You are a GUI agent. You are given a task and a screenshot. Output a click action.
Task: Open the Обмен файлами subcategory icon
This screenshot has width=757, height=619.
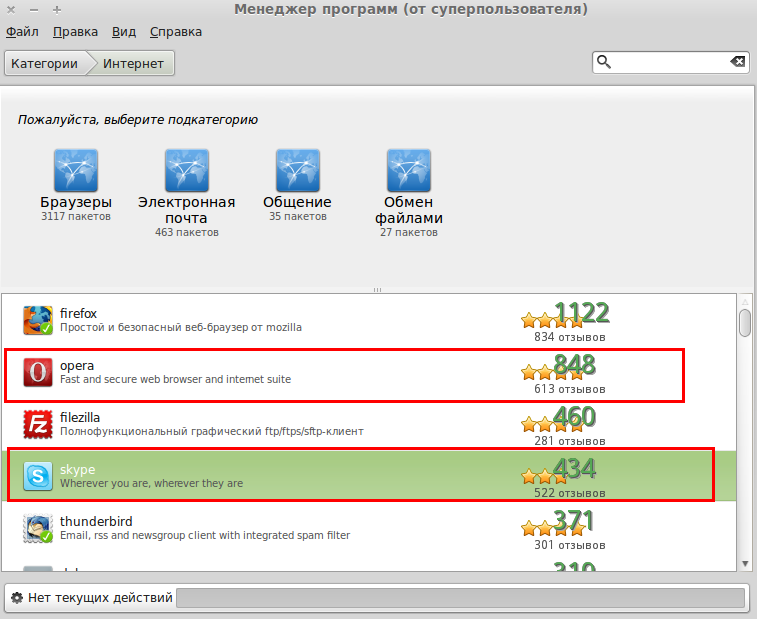pyautogui.click(x=409, y=170)
